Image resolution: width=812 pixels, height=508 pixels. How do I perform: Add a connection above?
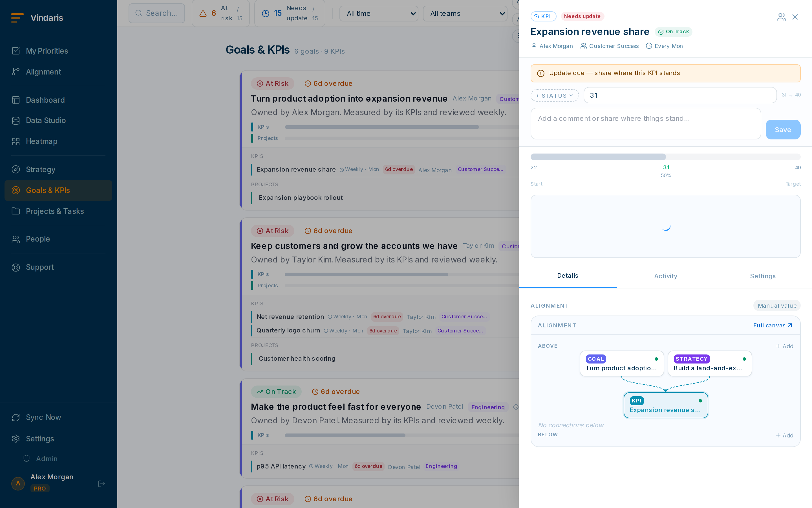[x=784, y=346]
